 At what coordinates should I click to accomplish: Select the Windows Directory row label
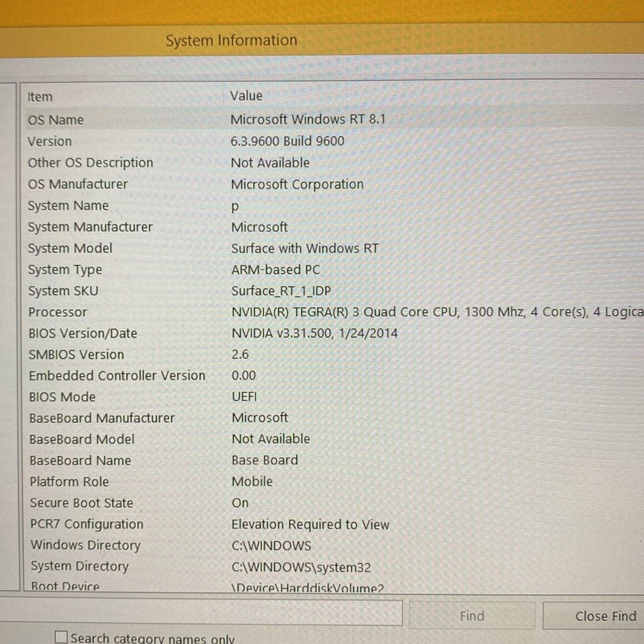86,545
